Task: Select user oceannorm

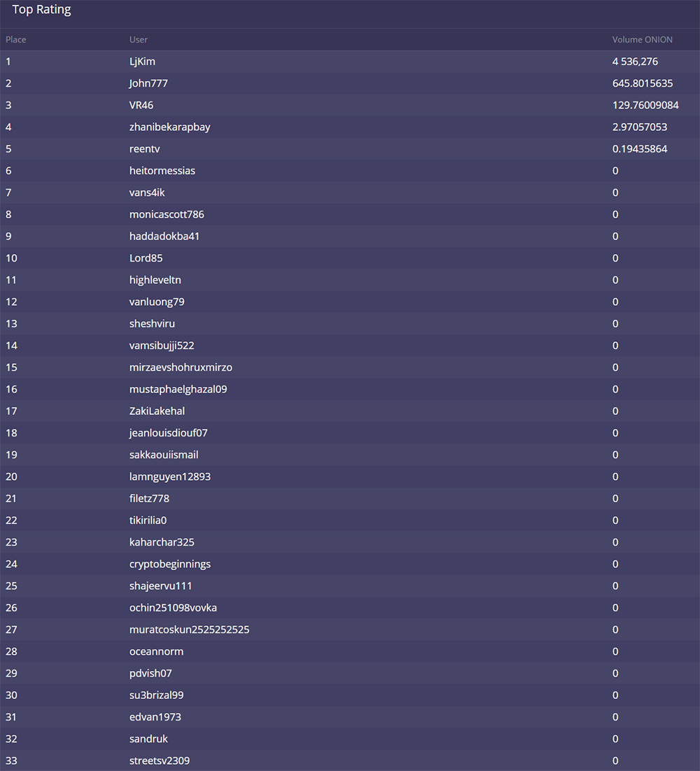Action: [x=156, y=651]
